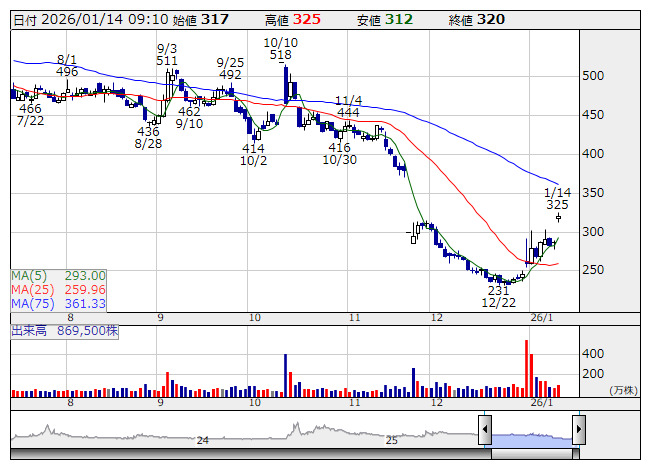Click the scrollbar track left of the thumb
Image resolution: width=653 pixels, height=470 pixels.
(251, 454)
